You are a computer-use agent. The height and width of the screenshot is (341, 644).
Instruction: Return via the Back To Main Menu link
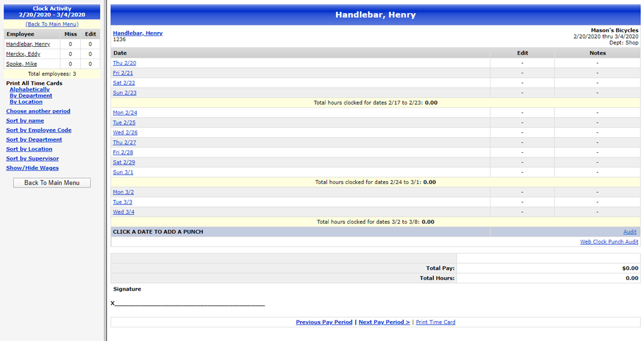(52, 24)
